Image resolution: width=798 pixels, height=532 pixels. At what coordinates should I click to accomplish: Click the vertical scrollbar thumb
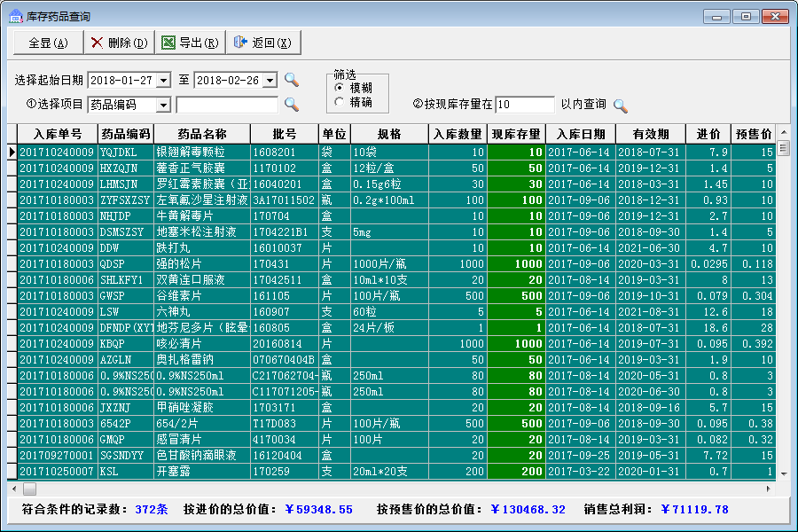coord(784,148)
